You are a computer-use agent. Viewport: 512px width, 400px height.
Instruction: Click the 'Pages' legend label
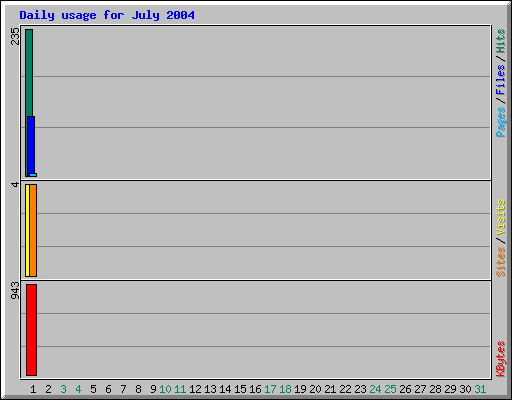500,122
